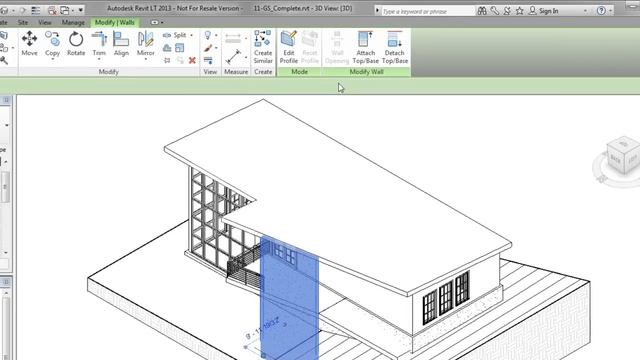Click Close Hidden Windows in Quick Access toolbar

point(52,10)
